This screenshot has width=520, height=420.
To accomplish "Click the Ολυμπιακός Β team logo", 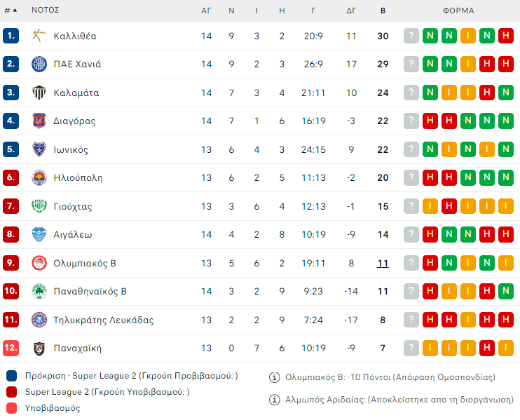I will pos(39,263).
